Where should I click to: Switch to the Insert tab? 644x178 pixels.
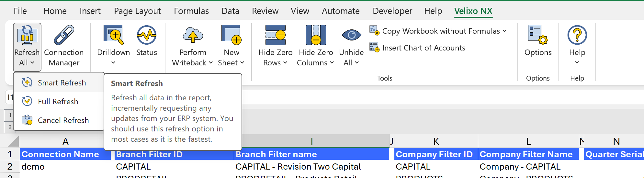90,11
